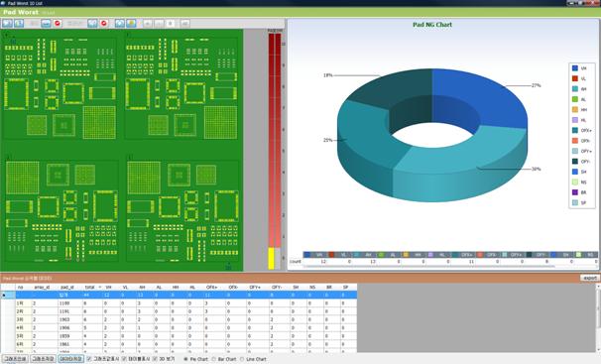Click the row selector arrow of highlighted row
The width and height of the screenshot is (601, 364).
coord(4,295)
